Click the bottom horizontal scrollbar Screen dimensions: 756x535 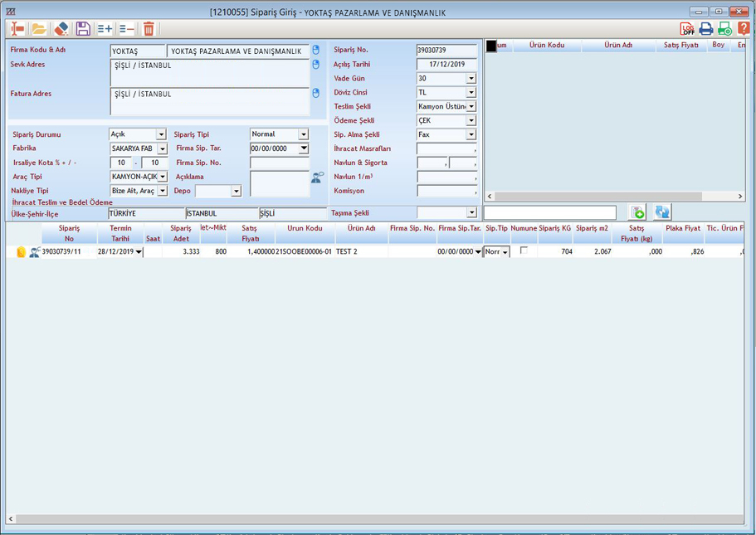[373, 519]
